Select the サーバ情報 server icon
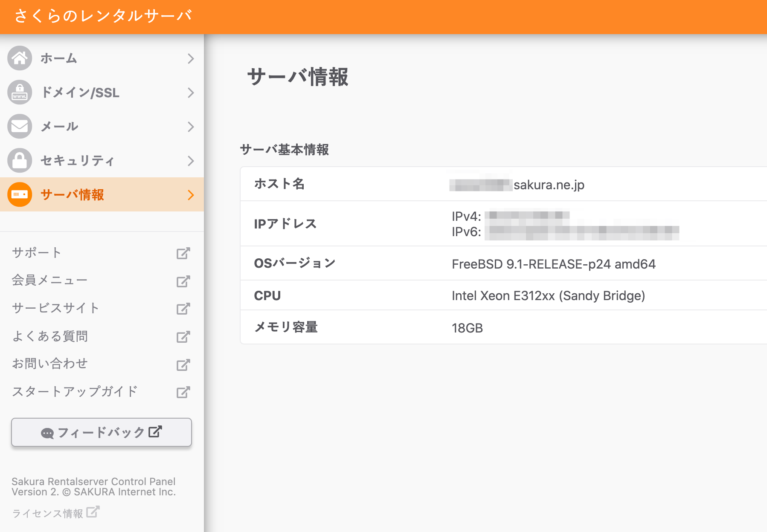Image resolution: width=767 pixels, height=532 pixels. (x=19, y=194)
